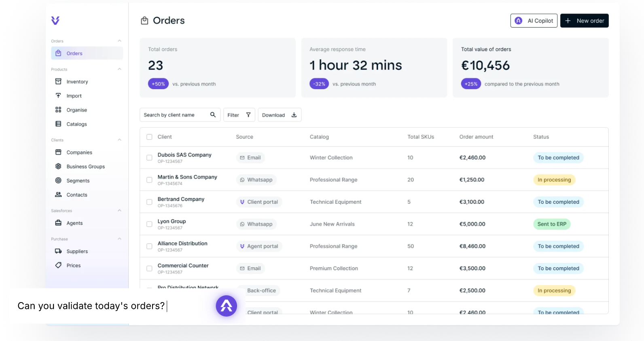Screen dimensions: 644x341
Task: Select Contacts in the sidebar menu
Action: click(x=77, y=195)
